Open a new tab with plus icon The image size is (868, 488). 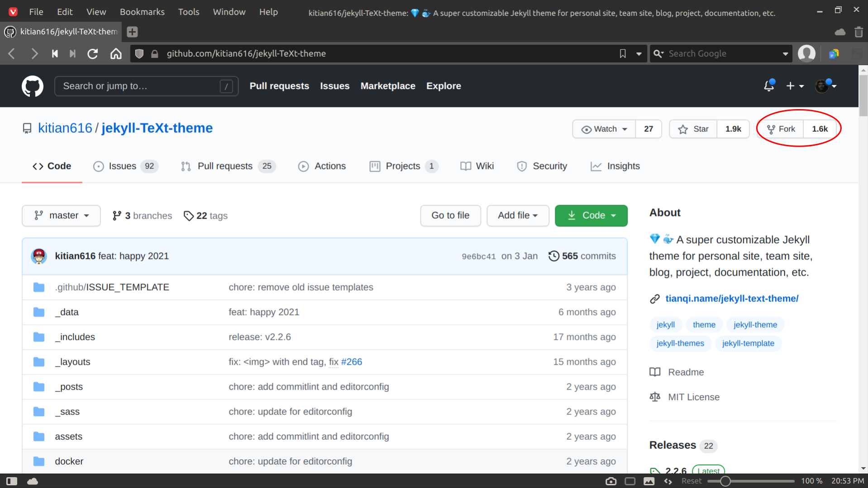tap(132, 32)
